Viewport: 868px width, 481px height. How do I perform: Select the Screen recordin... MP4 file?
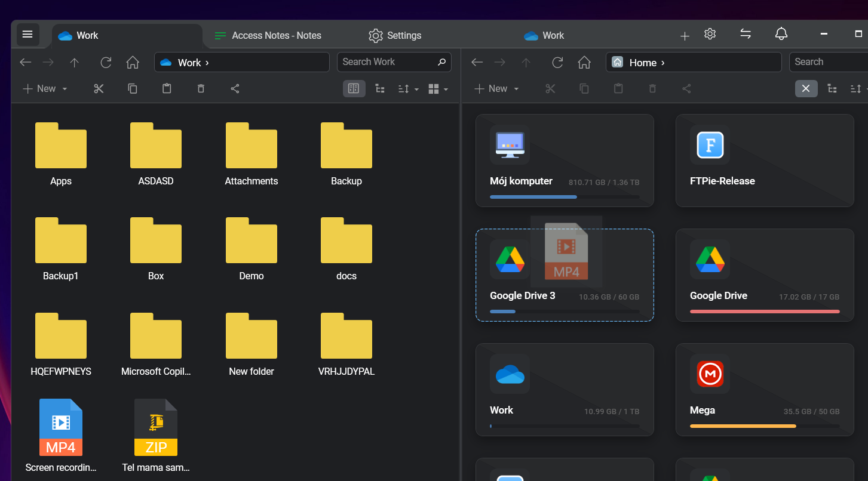click(61, 436)
